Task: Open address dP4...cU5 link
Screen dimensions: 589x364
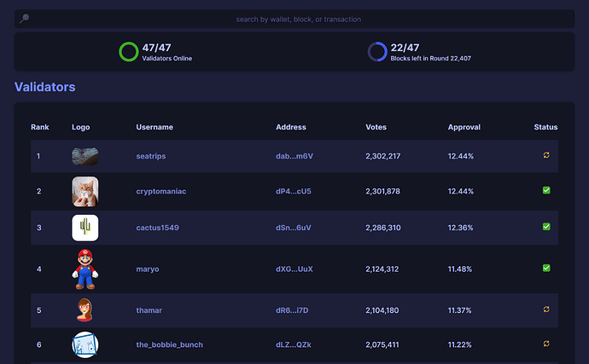Action: pyautogui.click(x=294, y=192)
